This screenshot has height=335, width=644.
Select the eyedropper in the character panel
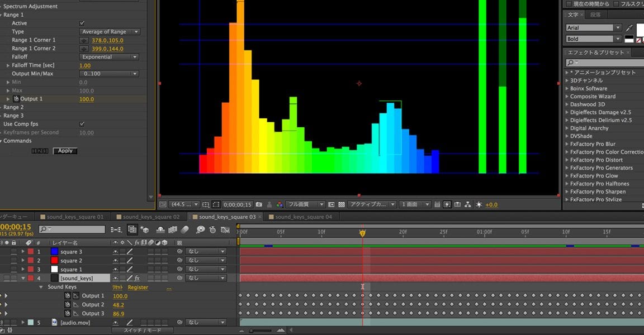[629, 27]
